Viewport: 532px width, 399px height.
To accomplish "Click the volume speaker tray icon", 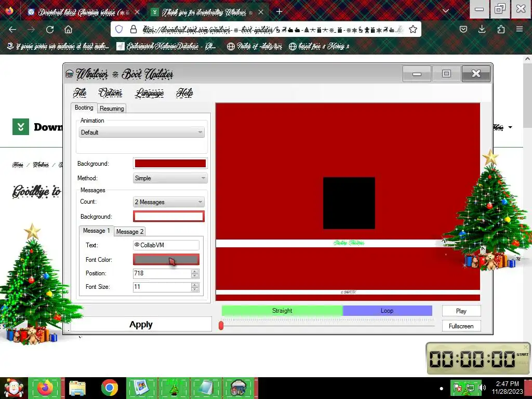I will [482, 388].
